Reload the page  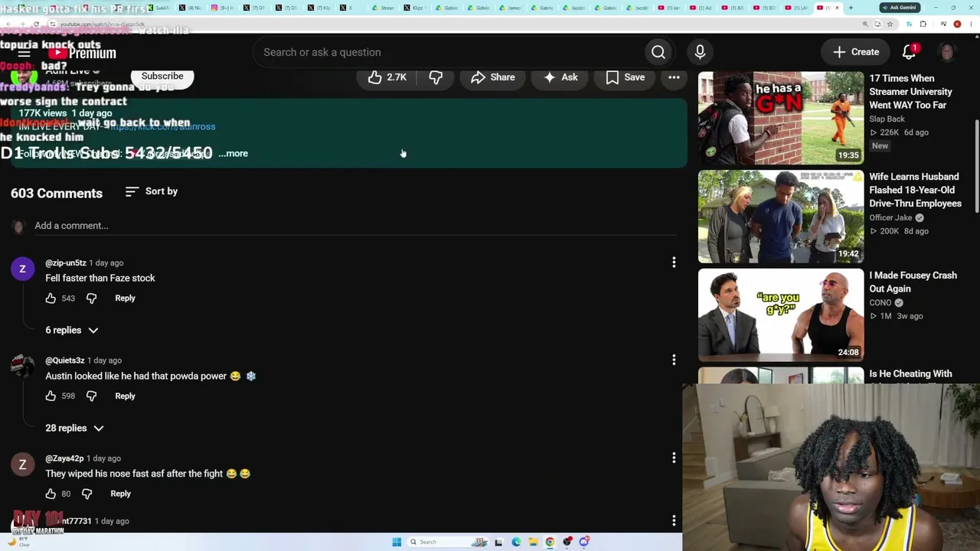(36, 24)
